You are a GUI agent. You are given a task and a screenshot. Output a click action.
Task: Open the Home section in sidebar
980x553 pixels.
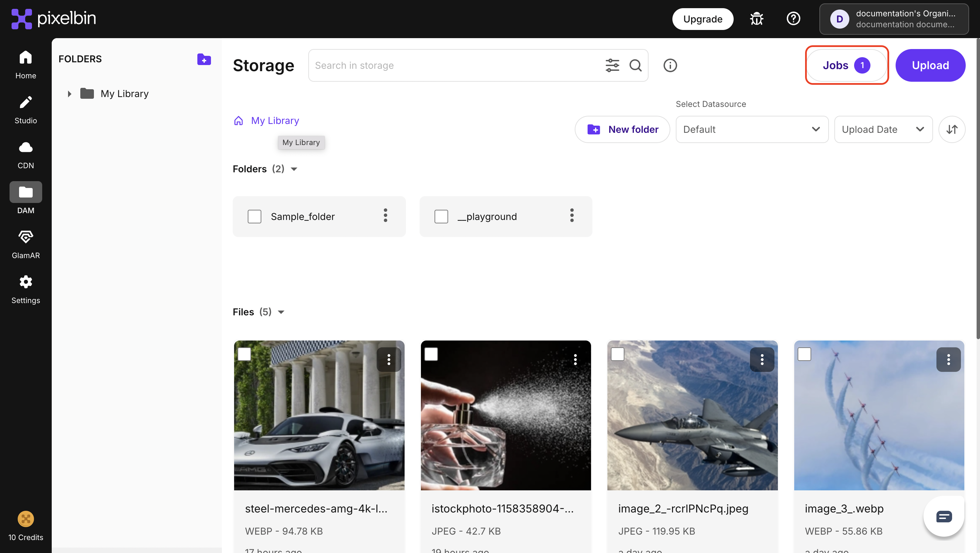(26, 64)
